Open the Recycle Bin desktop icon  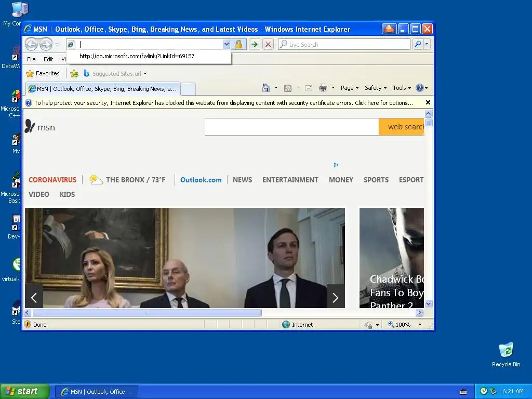(x=506, y=354)
